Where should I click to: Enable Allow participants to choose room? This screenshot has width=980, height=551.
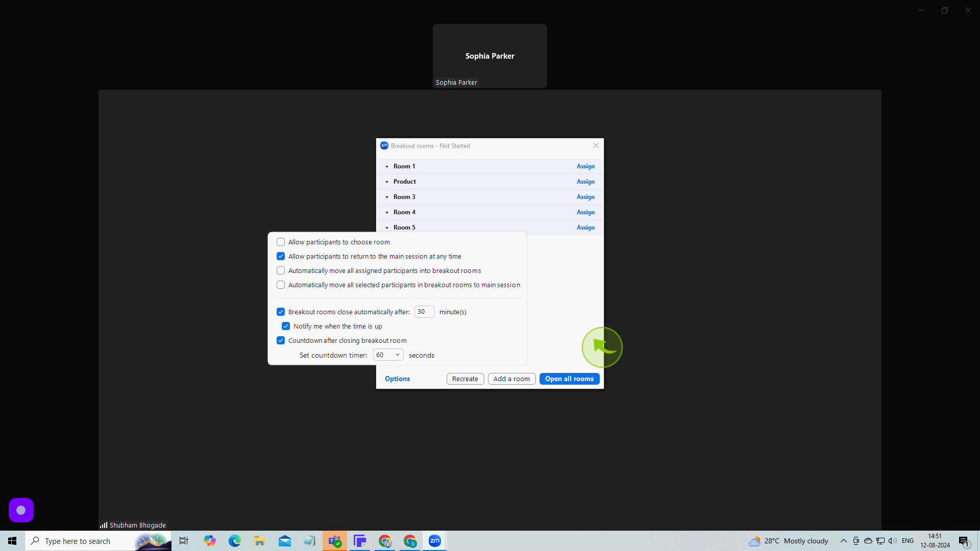pyautogui.click(x=281, y=242)
